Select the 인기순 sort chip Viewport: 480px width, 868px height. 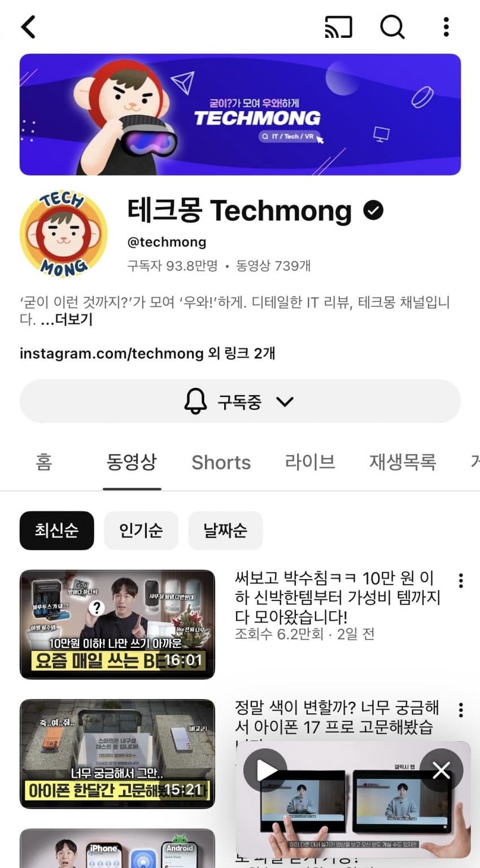[141, 531]
